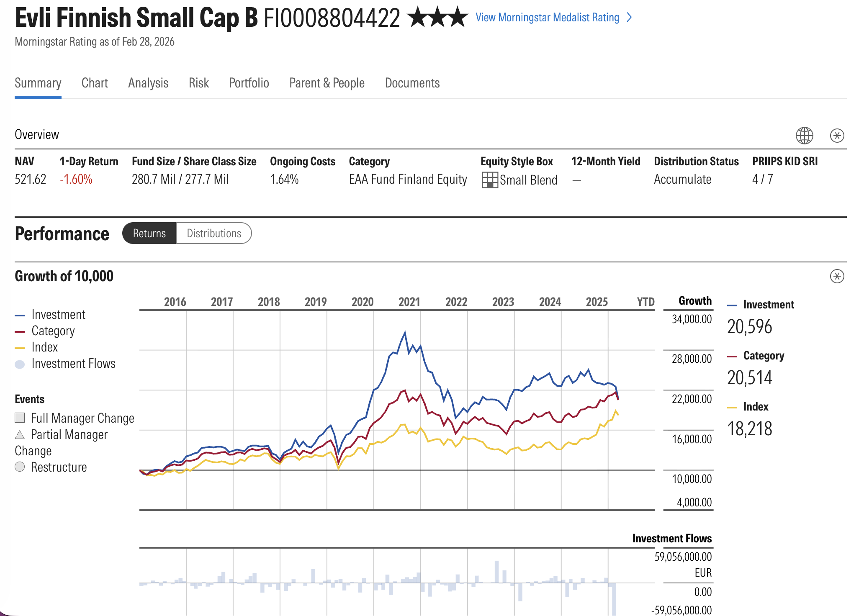864x616 pixels.
Task: Toggle the Investment line in legend
Action: tap(58, 315)
